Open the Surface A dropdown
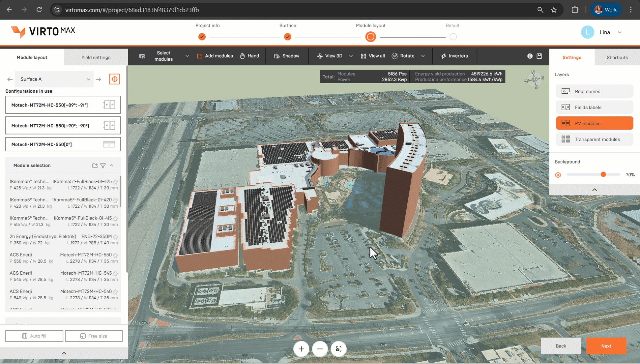 click(x=55, y=79)
